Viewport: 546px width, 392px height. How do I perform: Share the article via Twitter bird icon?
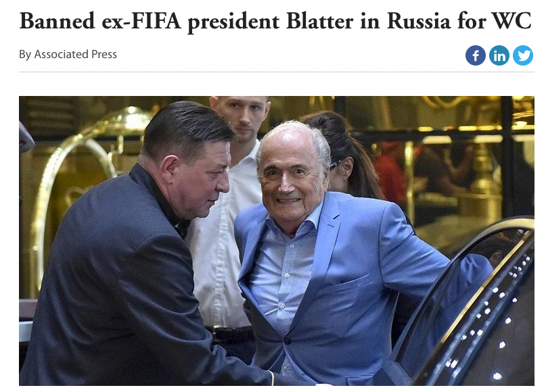[523, 55]
